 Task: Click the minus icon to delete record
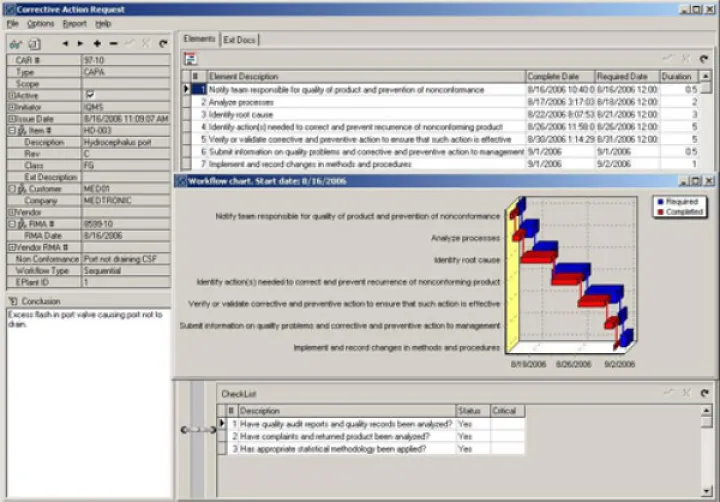(x=113, y=44)
